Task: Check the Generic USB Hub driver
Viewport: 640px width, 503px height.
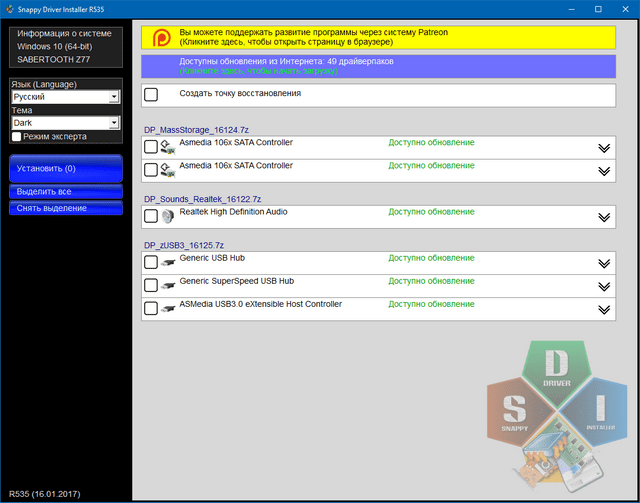Action: tap(151, 263)
